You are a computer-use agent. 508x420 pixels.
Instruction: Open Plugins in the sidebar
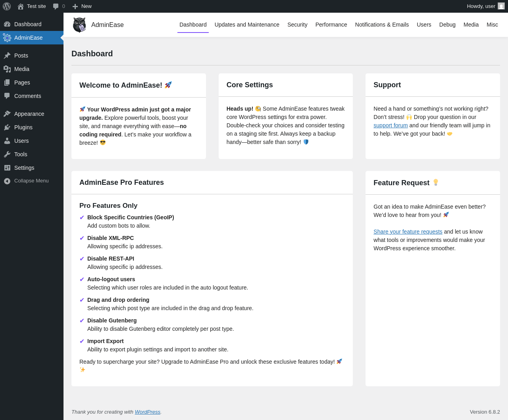(x=32, y=127)
